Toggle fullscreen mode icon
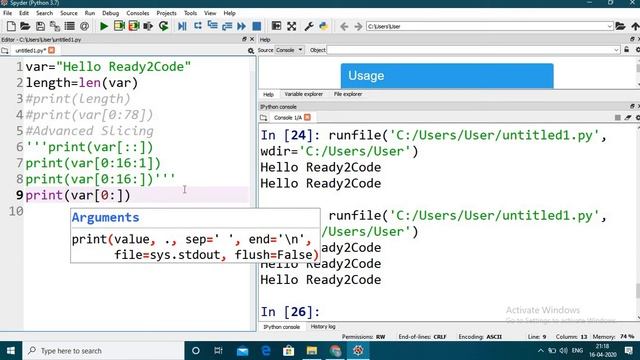This screenshot has height=360, width=640. point(291,26)
